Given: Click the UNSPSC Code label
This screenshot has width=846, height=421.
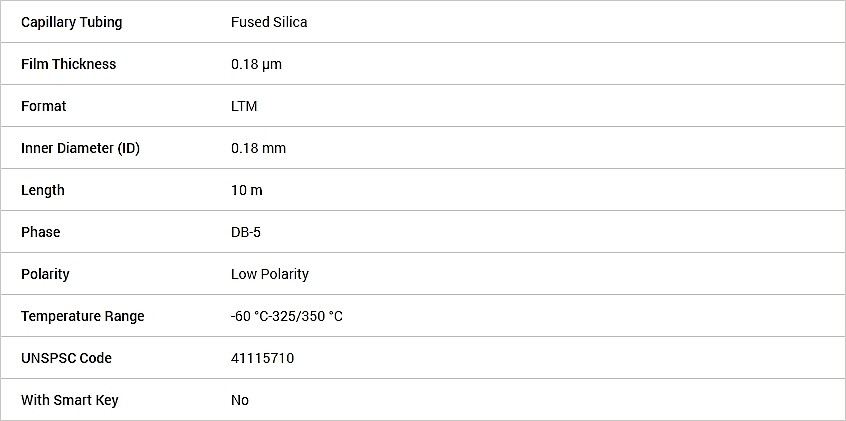Looking at the screenshot, I should [66, 358].
